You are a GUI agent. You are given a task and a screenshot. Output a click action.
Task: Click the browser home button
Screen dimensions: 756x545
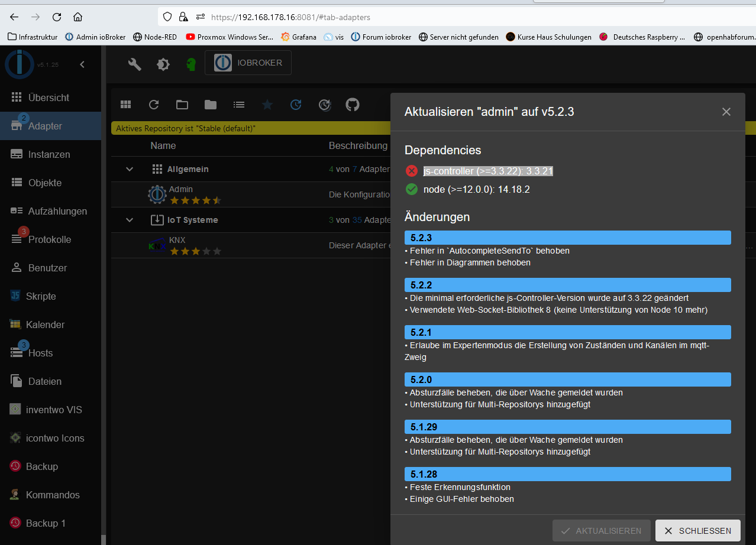point(77,17)
